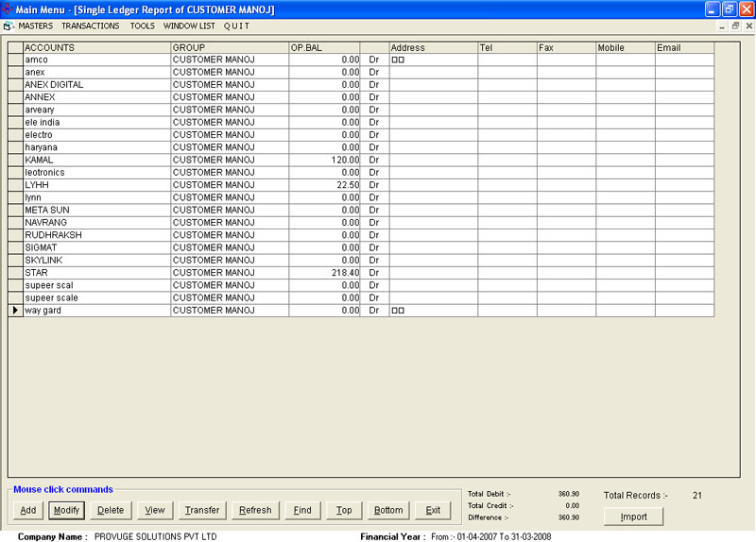The width and height of the screenshot is (756, 542).
Task: Open the TRANSACTIONS menu
Action: (x=91, y=26)
